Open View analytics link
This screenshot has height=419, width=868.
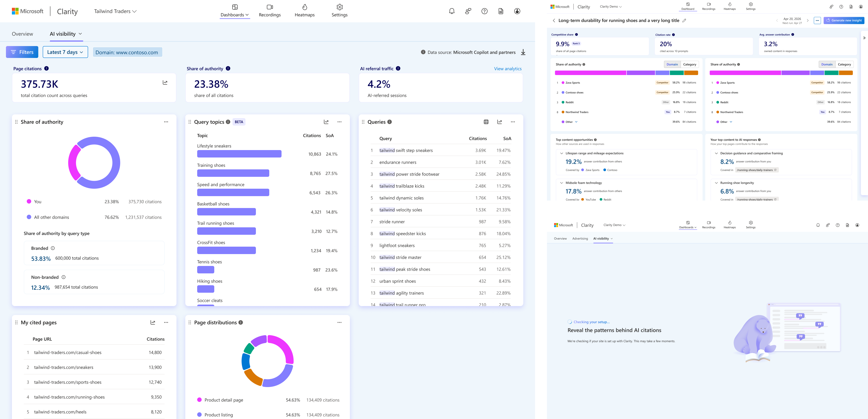pos(508,69)
